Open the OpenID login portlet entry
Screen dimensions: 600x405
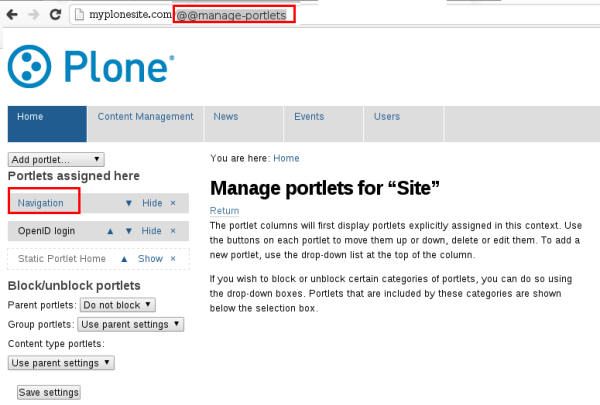[46, 231]
